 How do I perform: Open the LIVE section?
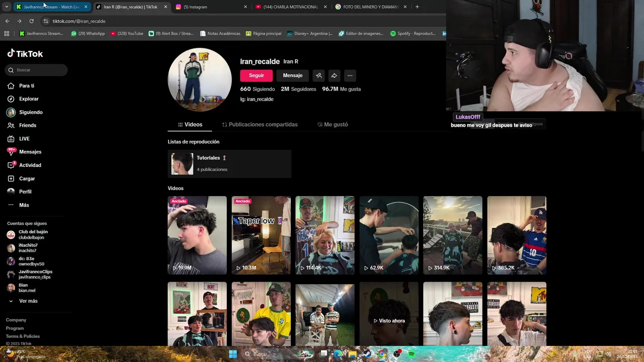18,139
